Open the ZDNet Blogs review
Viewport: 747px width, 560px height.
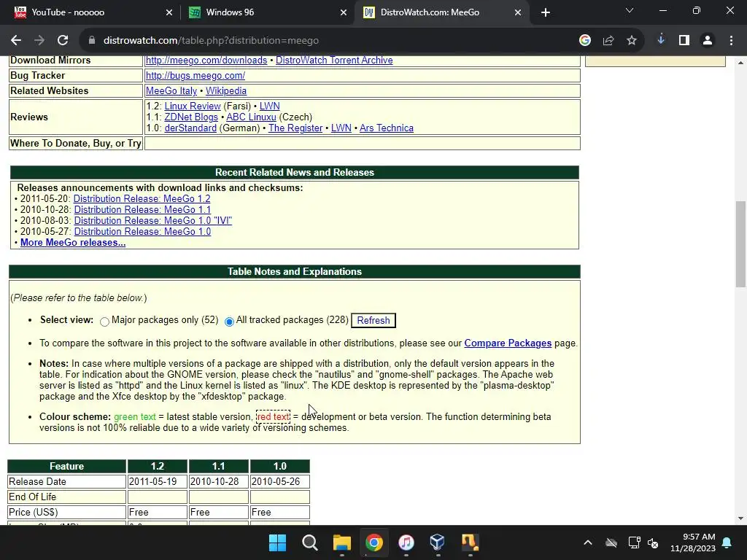[191, 117]
